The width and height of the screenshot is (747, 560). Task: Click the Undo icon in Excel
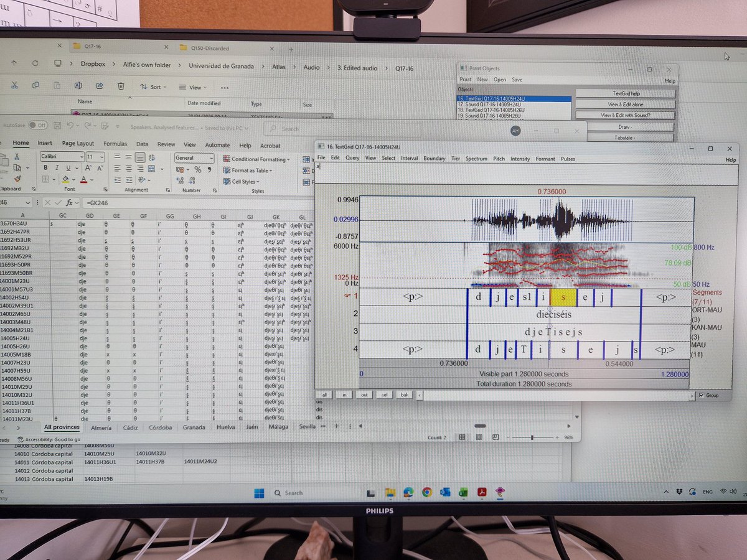(71, 126)
